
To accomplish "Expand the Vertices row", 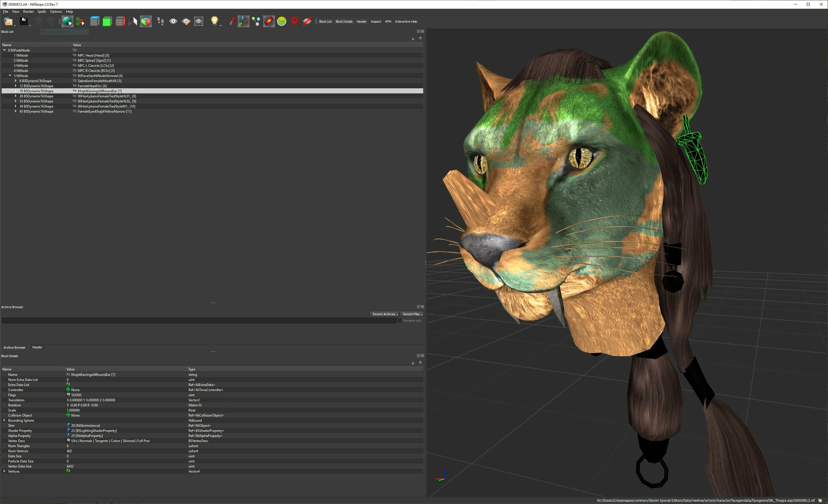I will 5,471.
